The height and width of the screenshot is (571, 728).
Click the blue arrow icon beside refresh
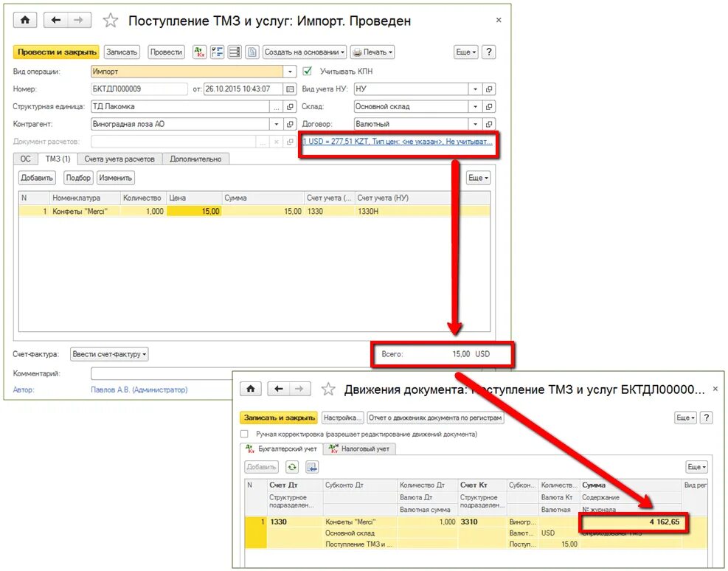pyautogui.click(x=312, y=467)
